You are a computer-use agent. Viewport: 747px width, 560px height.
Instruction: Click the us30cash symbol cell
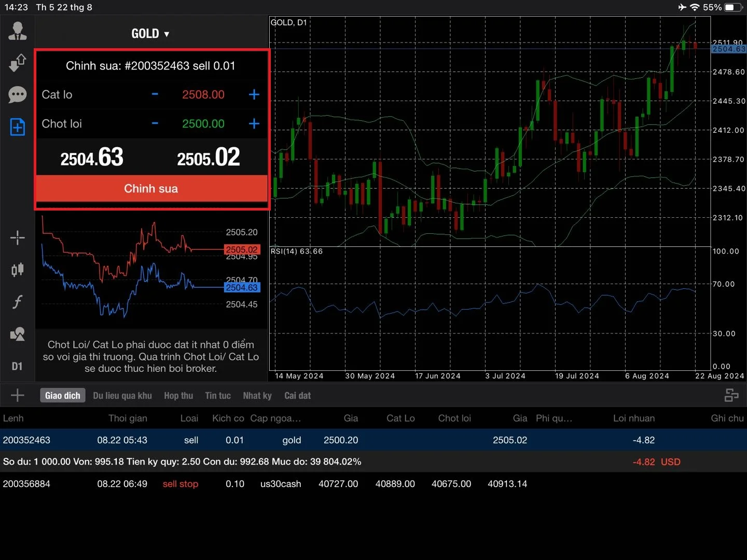tap(281, 484)
